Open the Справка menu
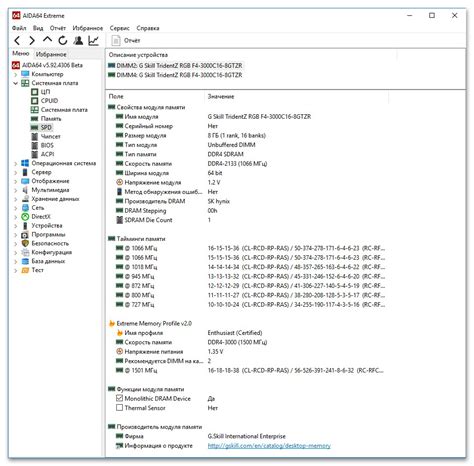 148,28
